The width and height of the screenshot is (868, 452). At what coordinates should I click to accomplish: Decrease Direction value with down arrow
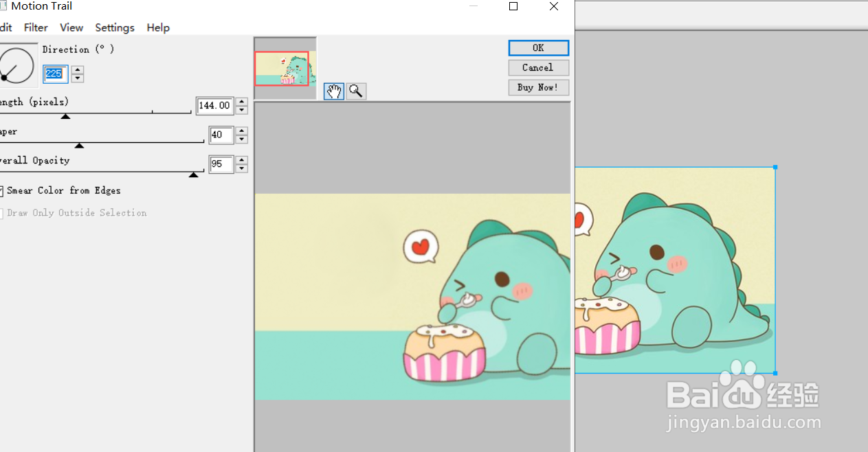78,78
